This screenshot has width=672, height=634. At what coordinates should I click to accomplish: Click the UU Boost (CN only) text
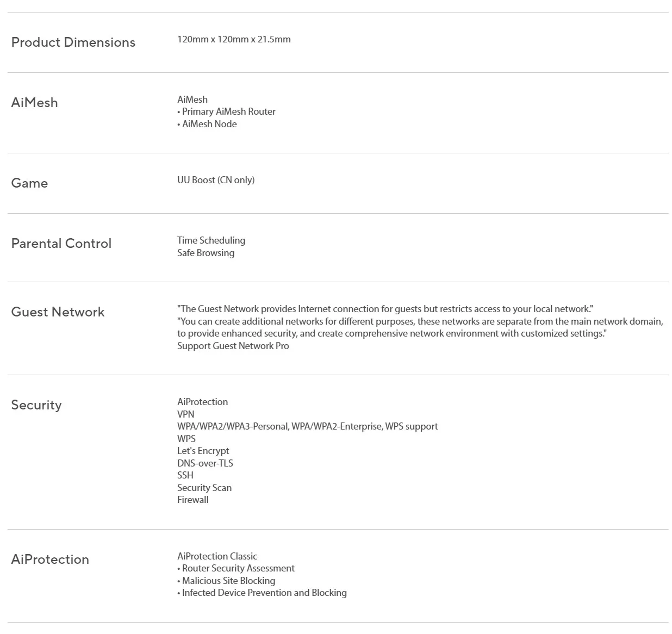[216, 180]
